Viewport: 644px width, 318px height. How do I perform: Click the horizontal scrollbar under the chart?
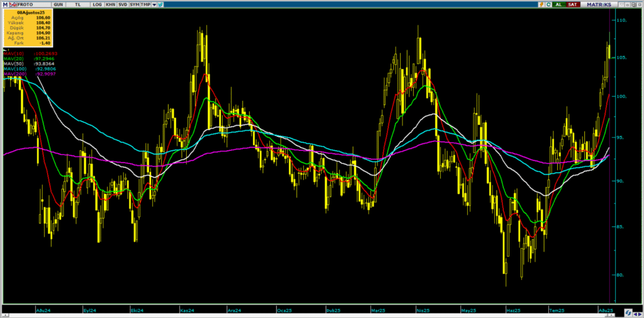click(314, 314)
